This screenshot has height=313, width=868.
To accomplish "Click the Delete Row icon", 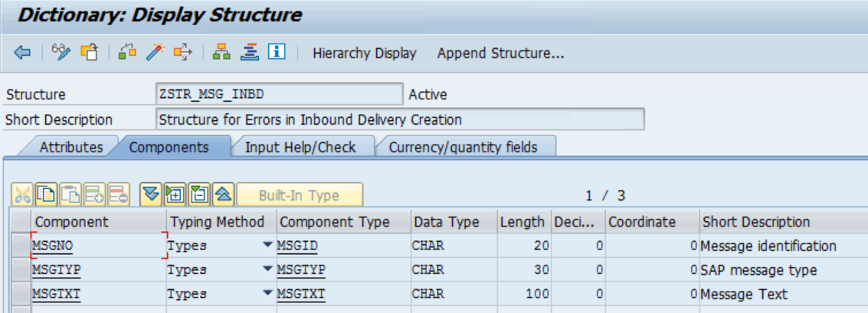I will pyautogui.click(x=119, y=194).
